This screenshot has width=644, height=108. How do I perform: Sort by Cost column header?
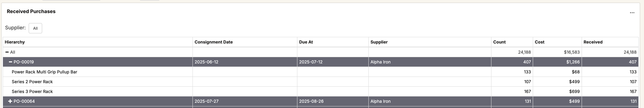pyautogui.click(x=539, y=42)
